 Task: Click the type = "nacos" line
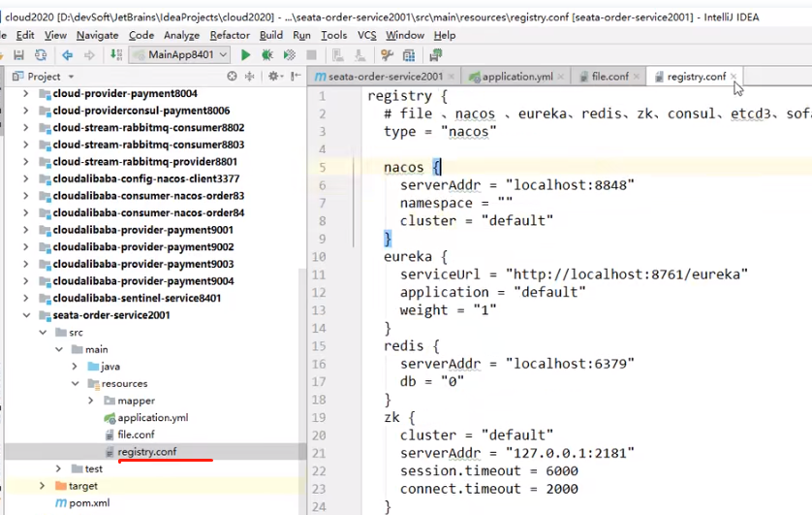[440, 132]
